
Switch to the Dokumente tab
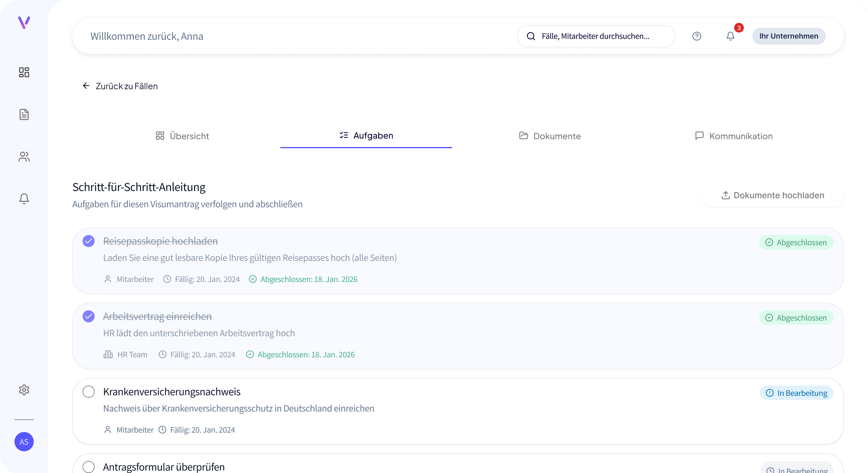point(550,136)
